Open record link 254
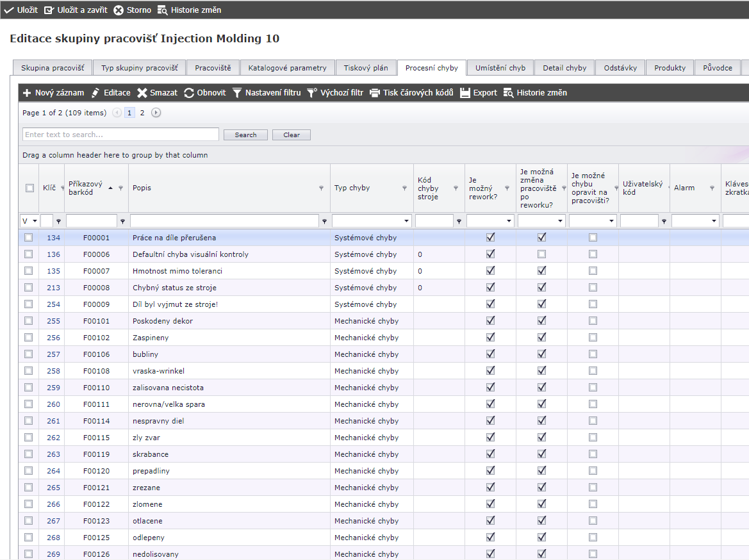749x560 pixels. click(53, 304)
